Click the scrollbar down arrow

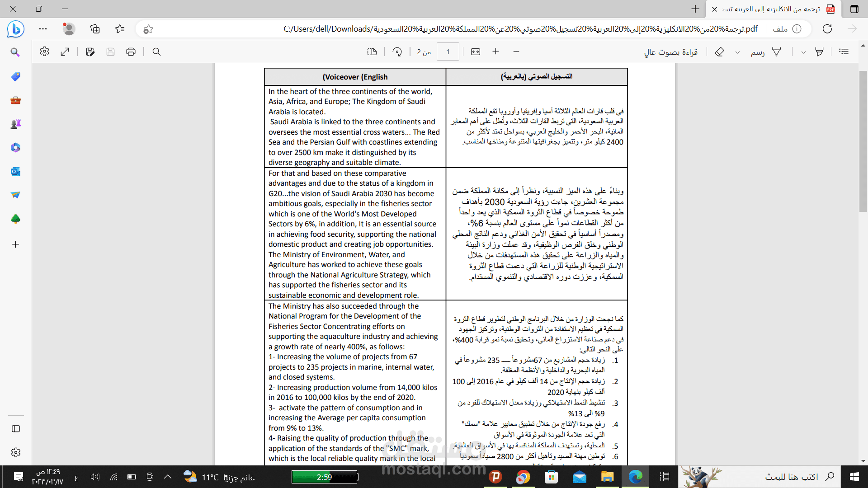(x=863, y=461)
